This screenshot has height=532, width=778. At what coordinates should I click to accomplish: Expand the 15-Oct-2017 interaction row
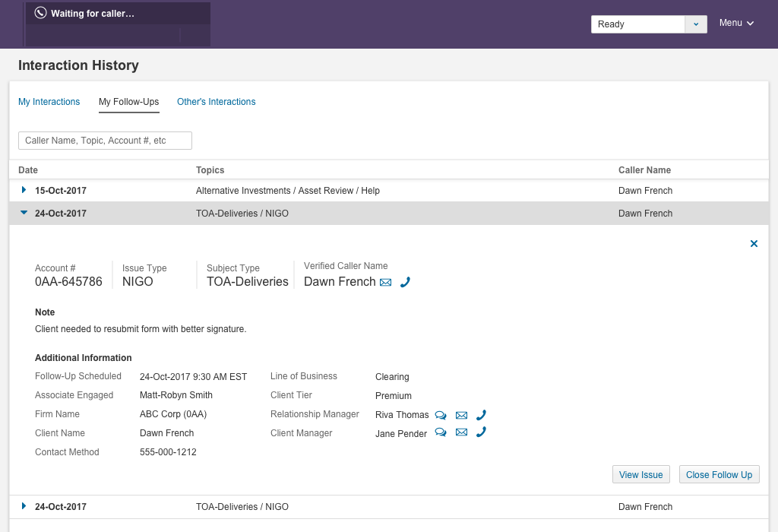[24, 190]
